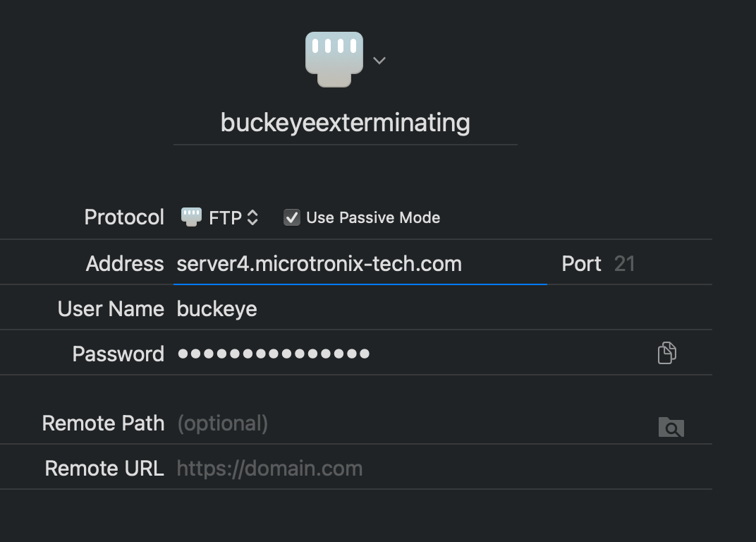Click the small FTP protocol icon
This screenshot has height=542, width=756.
pyautogui.click(x=191, y=217)
